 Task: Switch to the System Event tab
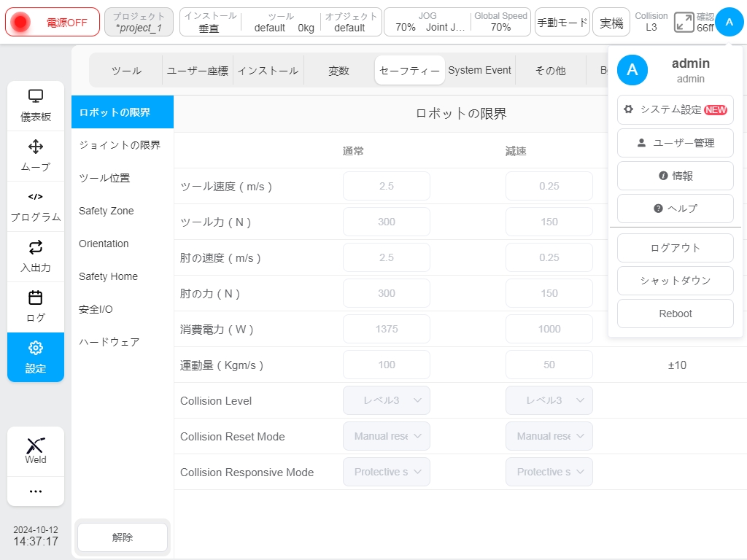click(480, 71)
